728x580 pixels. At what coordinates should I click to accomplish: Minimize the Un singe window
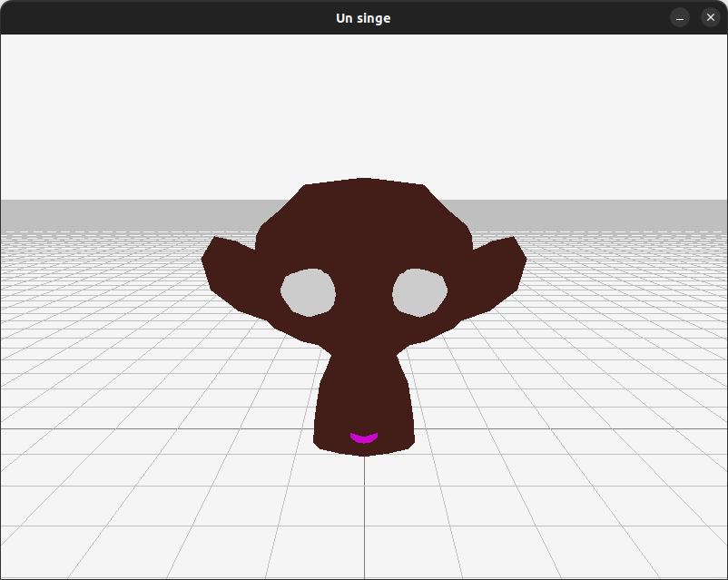pos(680,17)
